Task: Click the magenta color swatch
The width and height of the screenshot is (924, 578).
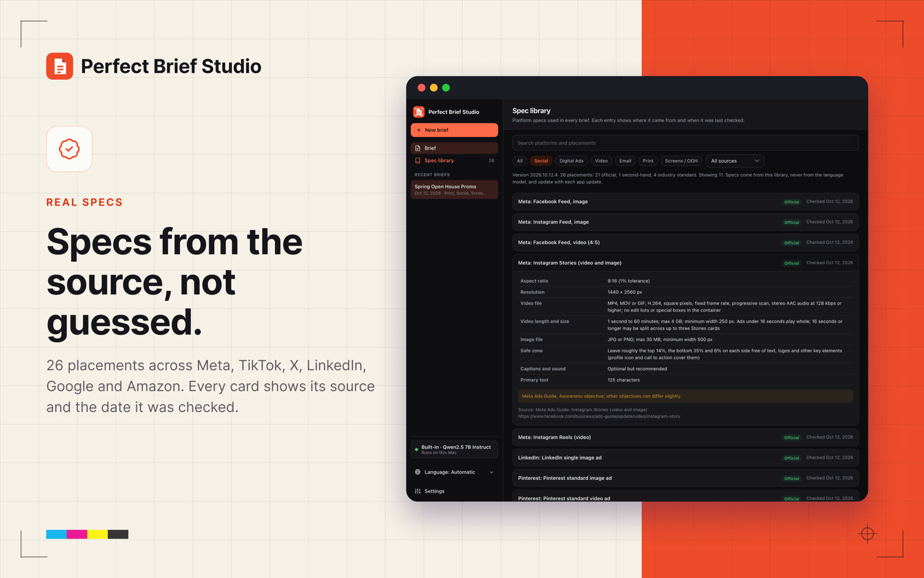Action: point(77,534)
